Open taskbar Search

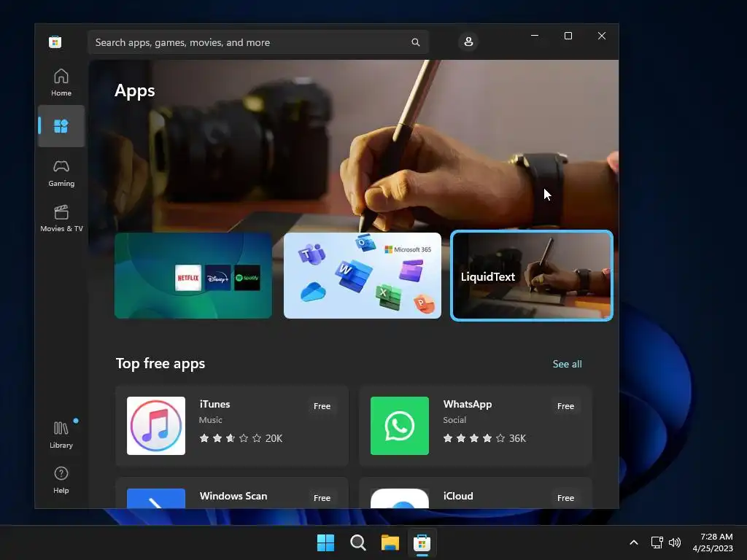tap(357, 542)
